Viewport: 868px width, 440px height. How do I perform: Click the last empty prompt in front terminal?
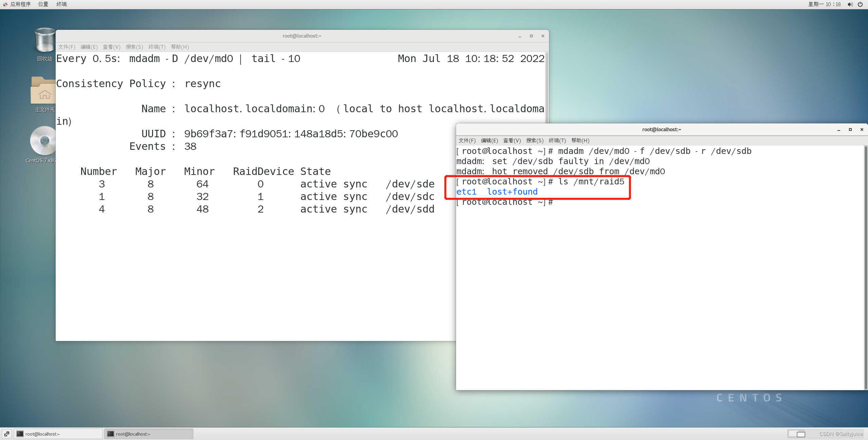click(505, 202)
